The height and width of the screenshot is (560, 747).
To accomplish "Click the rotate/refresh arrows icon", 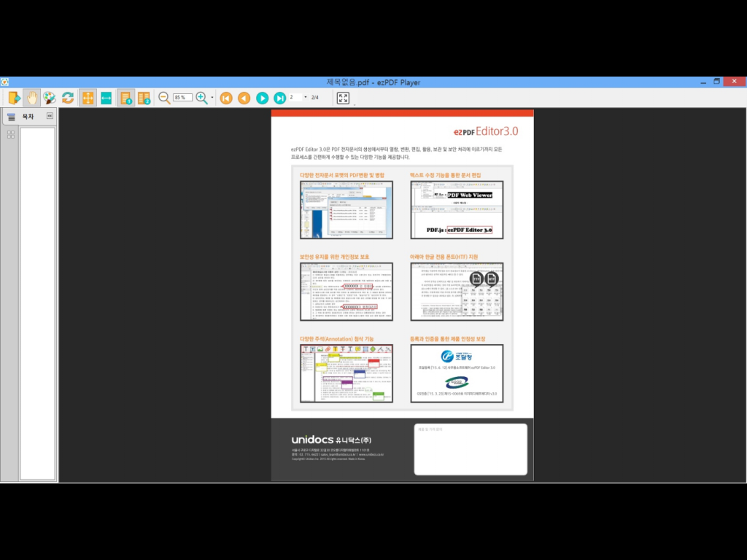I will [x=68, y=98].
